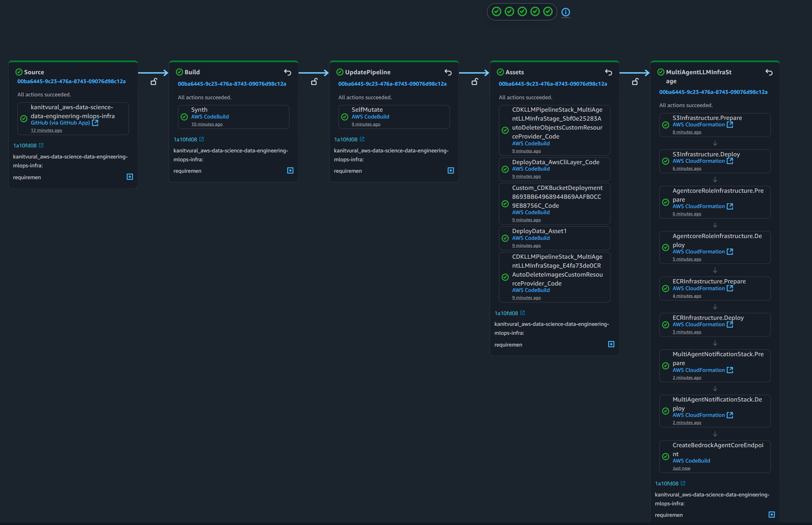This screenshot has height=525, width=812.
Task: Open commit external-link icon in Source stage
Action: coord(41,145)
